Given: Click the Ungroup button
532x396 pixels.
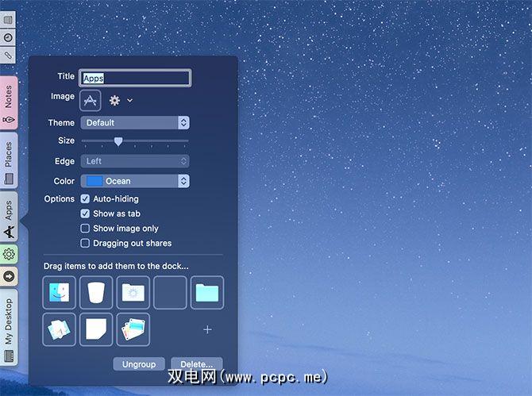Looking at the screenshot, I should [x=139, y=364].
